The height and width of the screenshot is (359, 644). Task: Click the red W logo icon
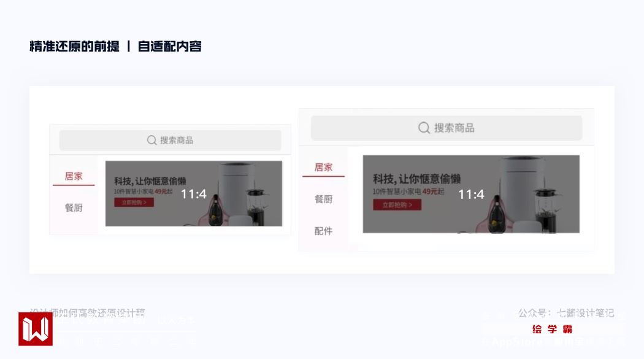click(x=36, y=329)
